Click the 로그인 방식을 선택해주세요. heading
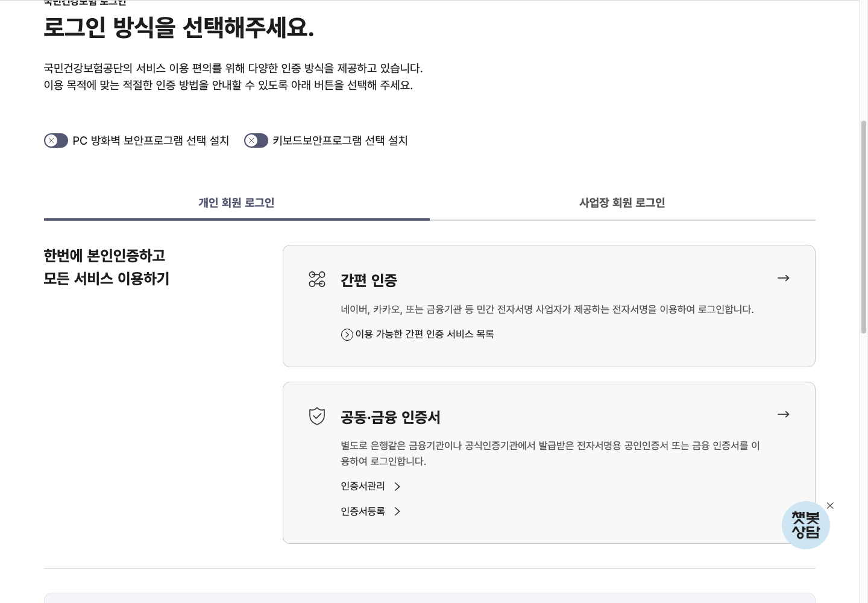Image resolution: width=868 pixels, height=603 pixels. tap(179, 28)
